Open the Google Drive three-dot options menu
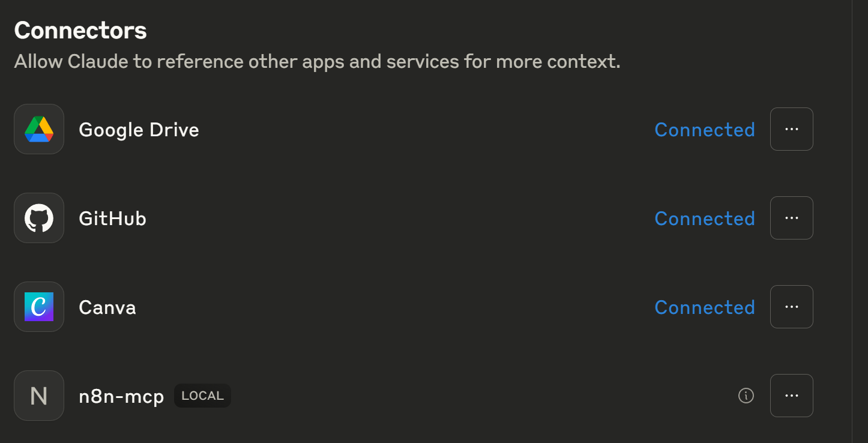Viewport: 868px width, 443px height. (x=791, y=129)
